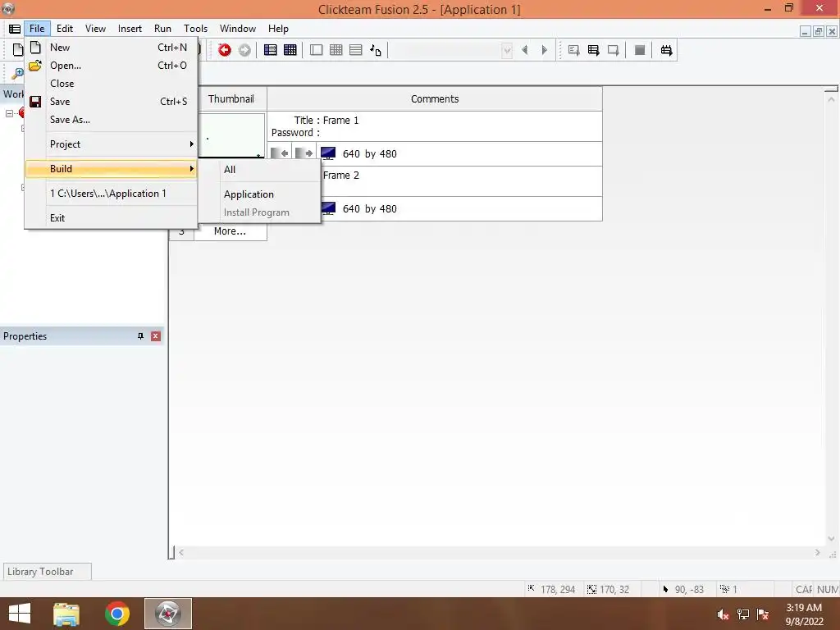The height and width of the screenshot is (630, 840).
Task: Click the Run Application toolbar icon
Action: point(594,50)
